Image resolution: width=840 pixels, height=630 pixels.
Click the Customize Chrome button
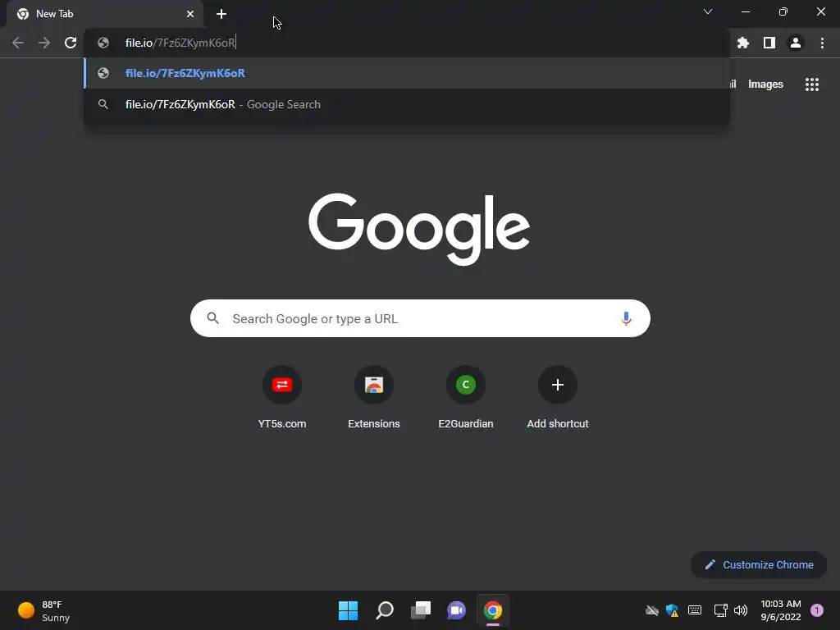[x=759, y=564]
